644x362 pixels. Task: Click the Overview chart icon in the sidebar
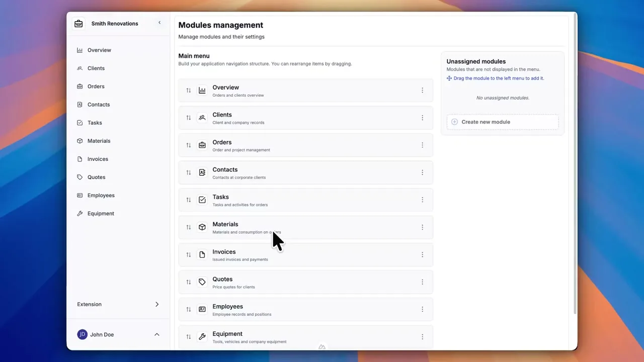point(80,50)
